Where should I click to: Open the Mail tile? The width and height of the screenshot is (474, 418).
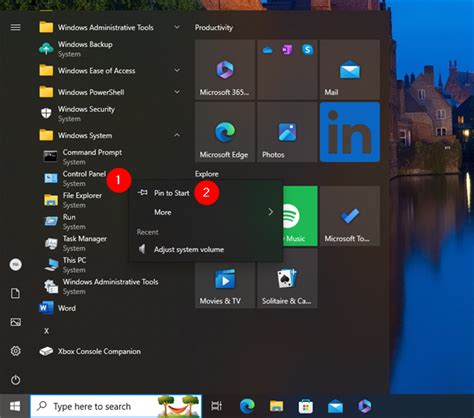pyautogui.click(x=350, y=70)
